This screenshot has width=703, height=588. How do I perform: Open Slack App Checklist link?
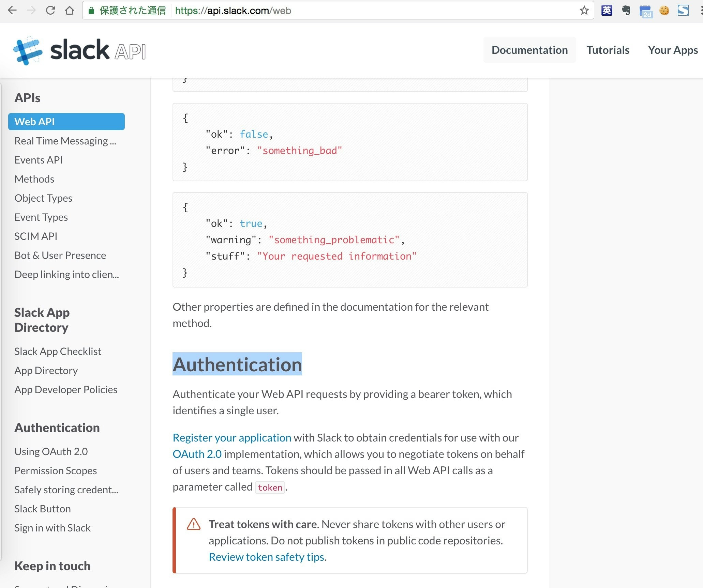pos(58,351)
